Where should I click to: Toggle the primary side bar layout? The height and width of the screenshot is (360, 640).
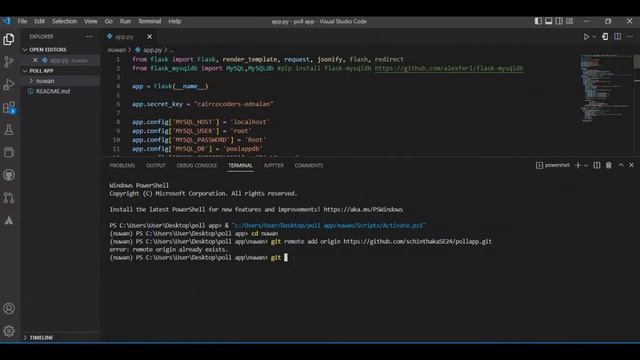[538, 21]
